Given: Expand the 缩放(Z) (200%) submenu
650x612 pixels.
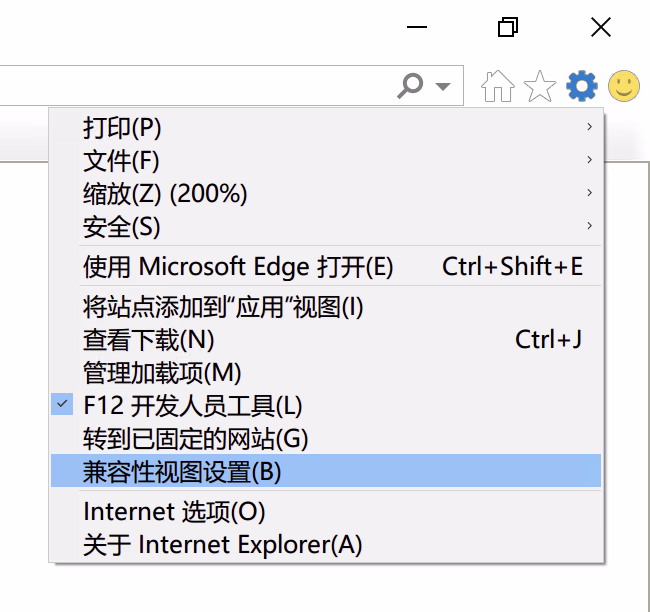Looking at the screenshot, I should (x=165, y=194).
